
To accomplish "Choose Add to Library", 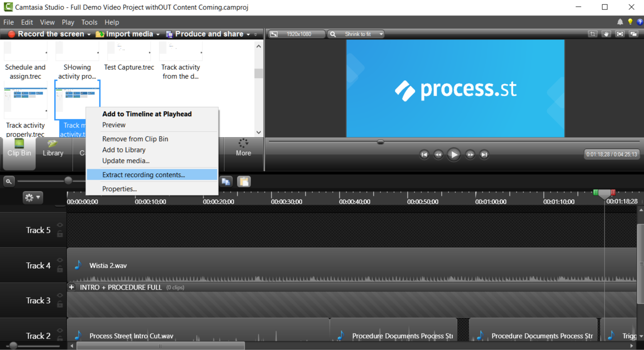I will pos(152,150).
